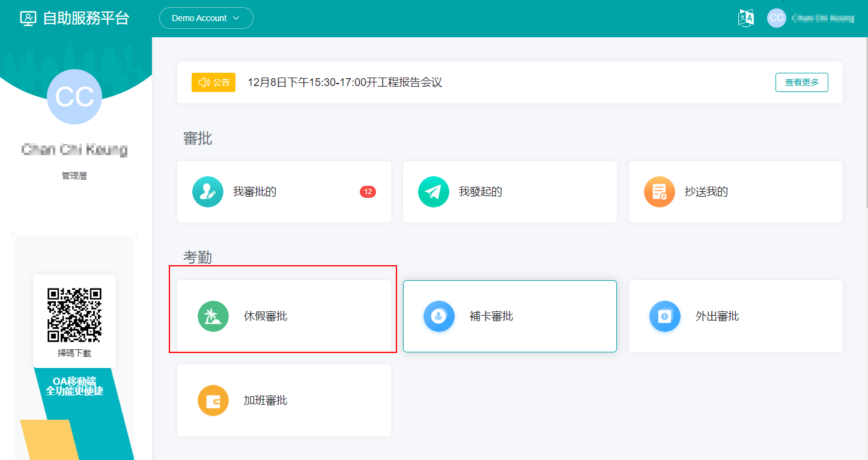Click the 外出審批 clock icon
The width and height of the screenshot is (868, 460).
tap(665, 316)
